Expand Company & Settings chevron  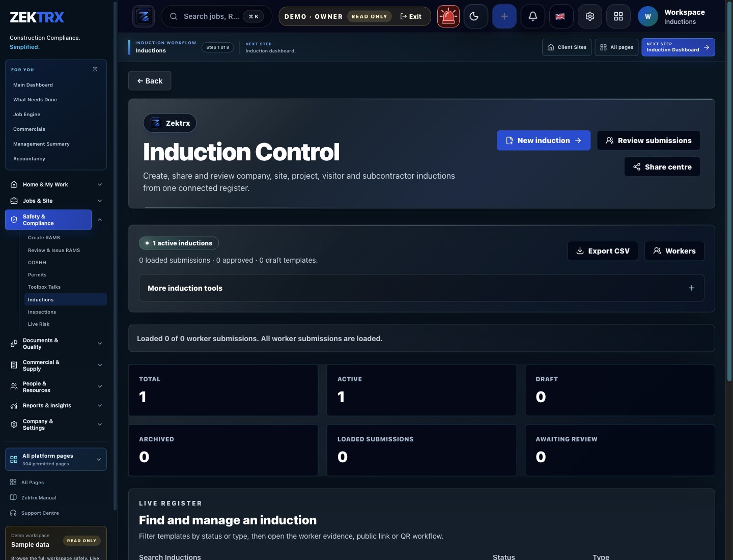[x=100, y=425]
